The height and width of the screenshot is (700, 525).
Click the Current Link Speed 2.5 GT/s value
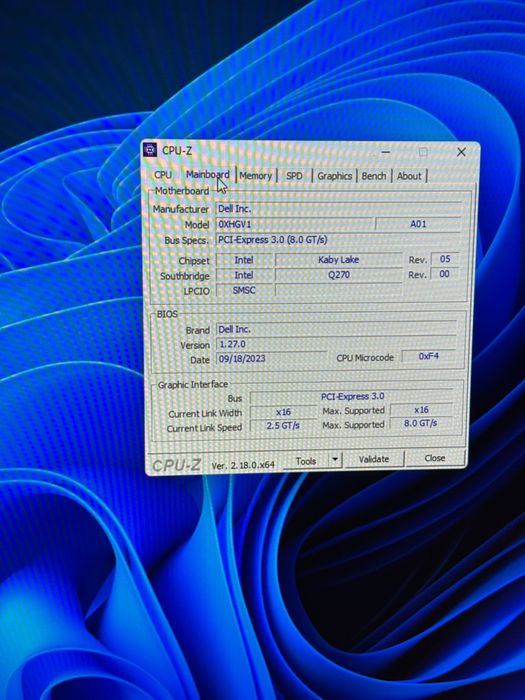click(x=283, y=426)
